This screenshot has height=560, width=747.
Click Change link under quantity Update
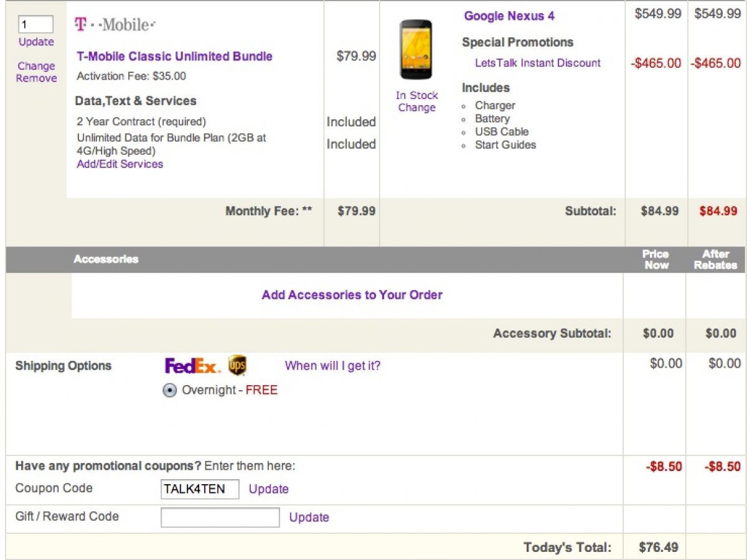36,66
